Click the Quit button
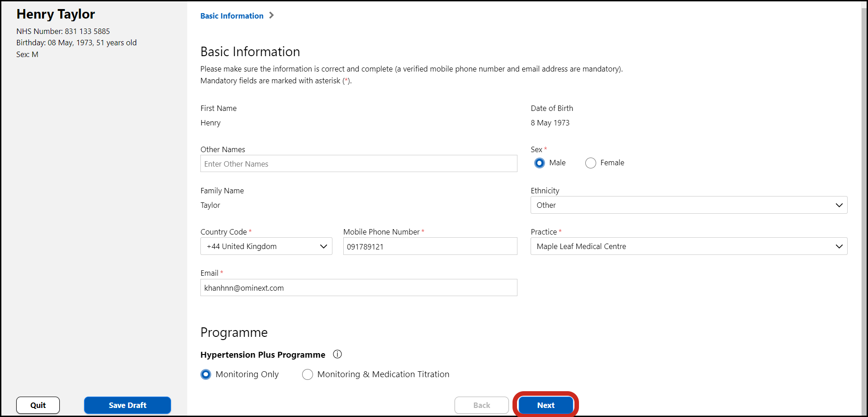 (38, 405)
